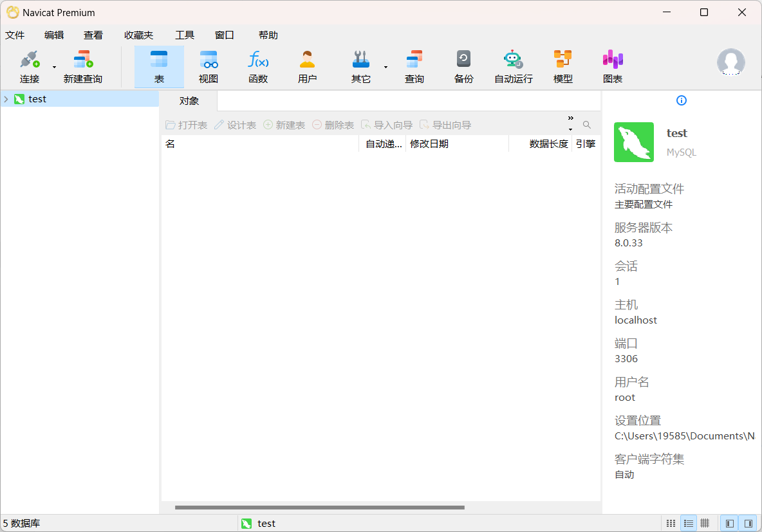The width and height of the screenshot is (762, 532).
Task: Open the 连接 (Connection) toolbar icon
Action: pyautogui.click(x=30, y=67)
